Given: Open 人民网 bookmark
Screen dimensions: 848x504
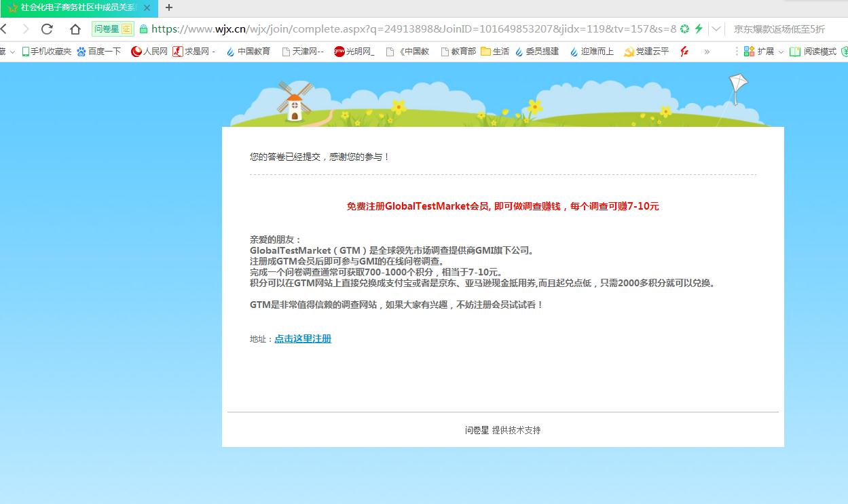Looking at the screenshot, I should point(149,51).
